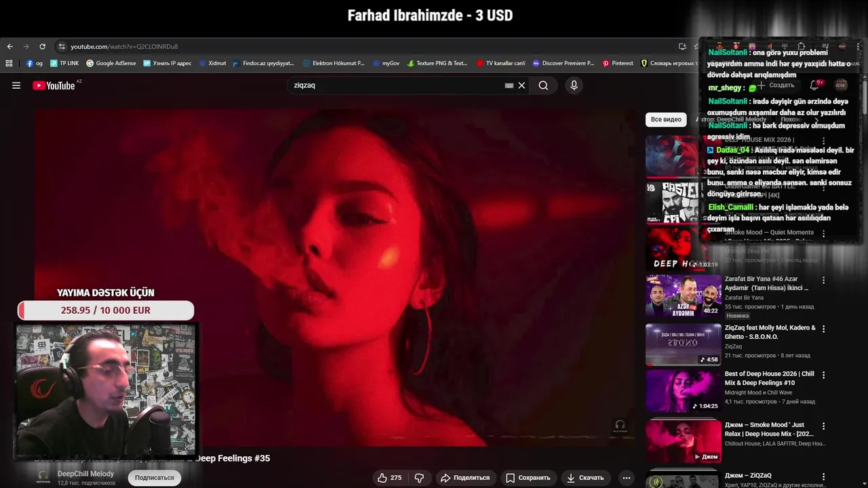The image size is (868, 488).
Task: Open on-screen keyboard in search box
Action: click(x=509, y=85)
